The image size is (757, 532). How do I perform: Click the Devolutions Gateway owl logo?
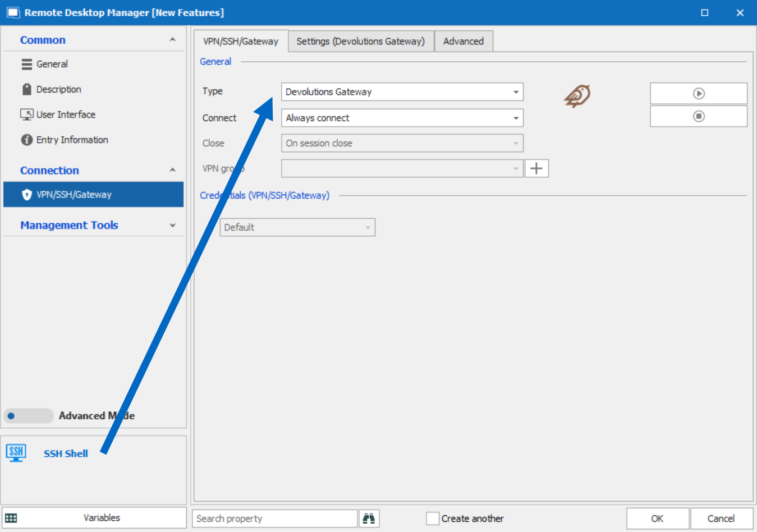tap(576, 96)
